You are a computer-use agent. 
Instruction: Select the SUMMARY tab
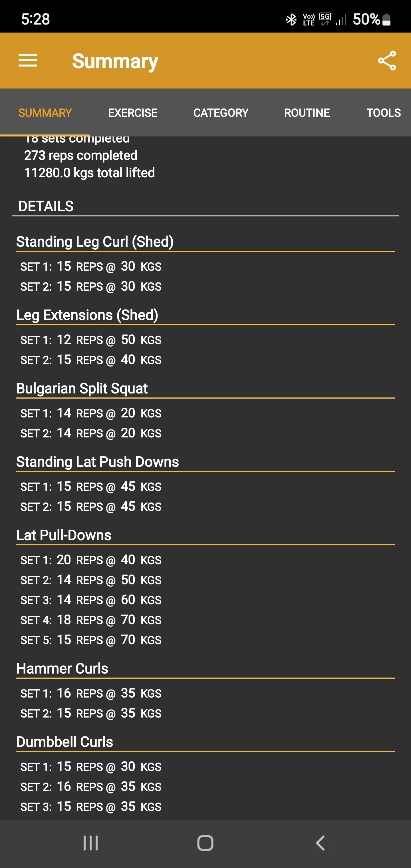click(x=45, y=112)
